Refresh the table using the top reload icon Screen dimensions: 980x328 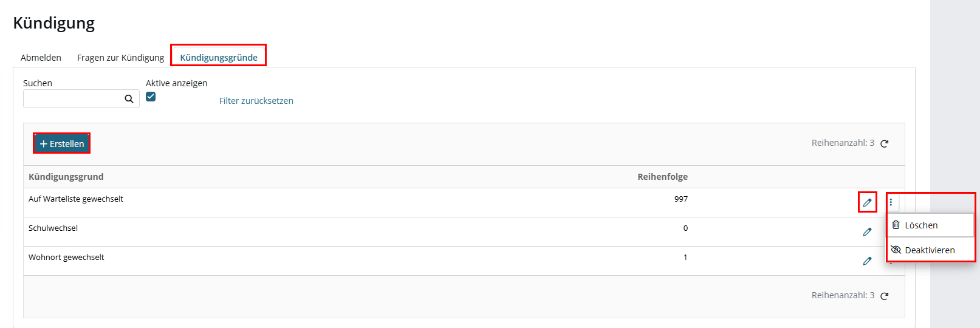(885, 143)
